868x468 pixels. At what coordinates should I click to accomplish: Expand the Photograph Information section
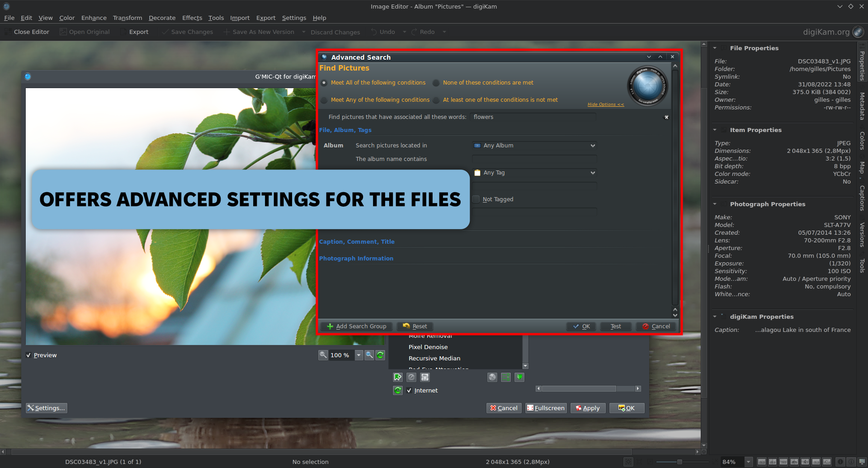(356, 258)
